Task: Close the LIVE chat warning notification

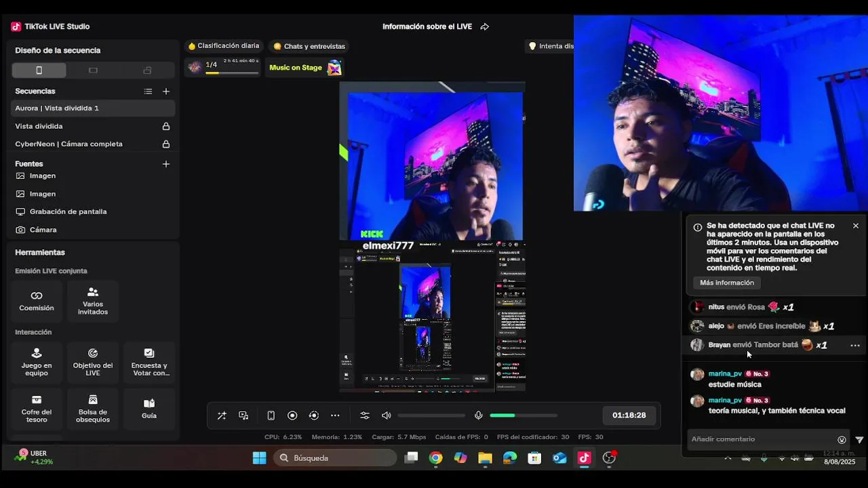Action: pyautogui.click(x=856, y=226)
